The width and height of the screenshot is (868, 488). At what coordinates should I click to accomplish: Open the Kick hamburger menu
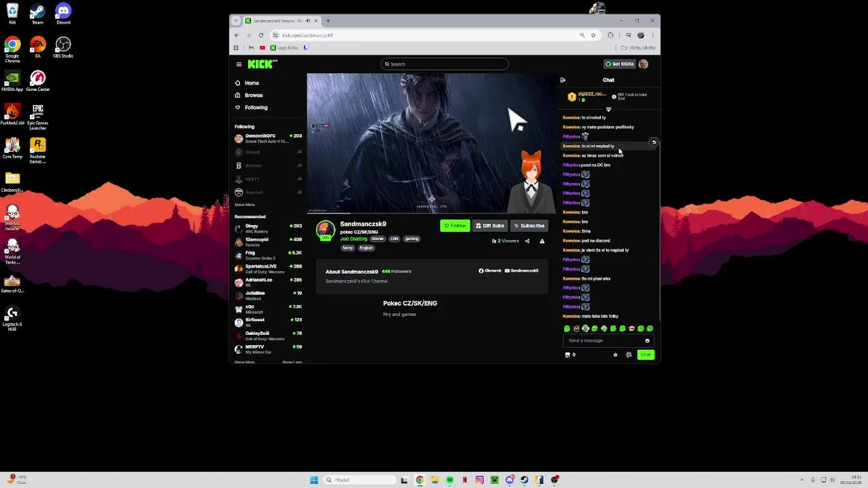pyautogui.click(x=239, y=64)
